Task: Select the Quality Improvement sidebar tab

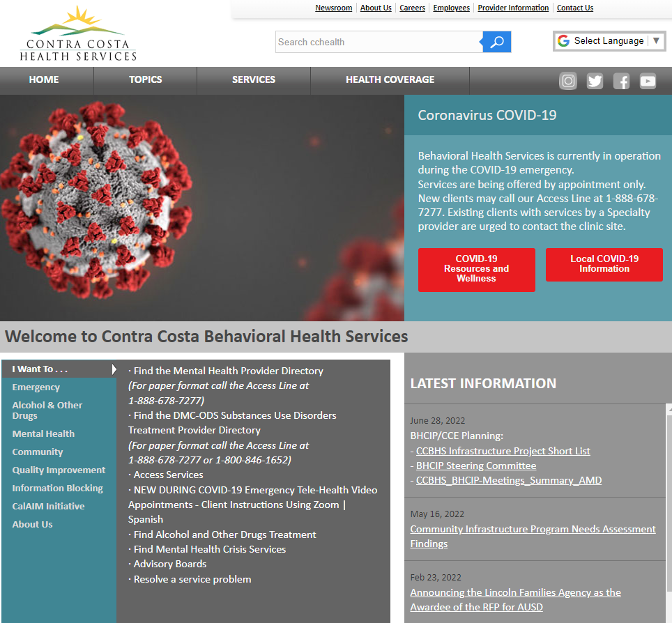Action: [59, 470]
